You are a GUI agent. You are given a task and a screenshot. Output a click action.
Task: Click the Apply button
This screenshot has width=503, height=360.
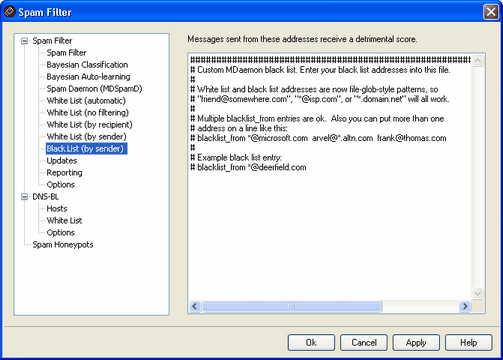tap(416, 343)
